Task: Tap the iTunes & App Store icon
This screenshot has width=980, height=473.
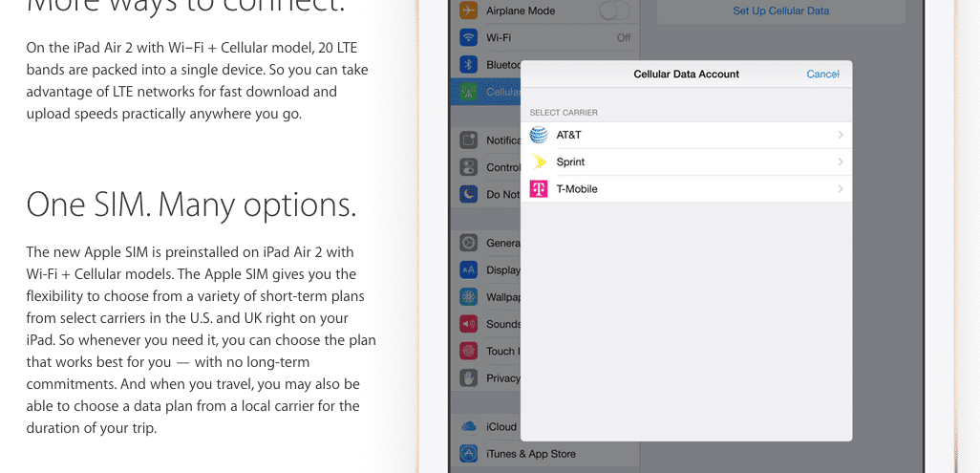Action: [469, 454]
